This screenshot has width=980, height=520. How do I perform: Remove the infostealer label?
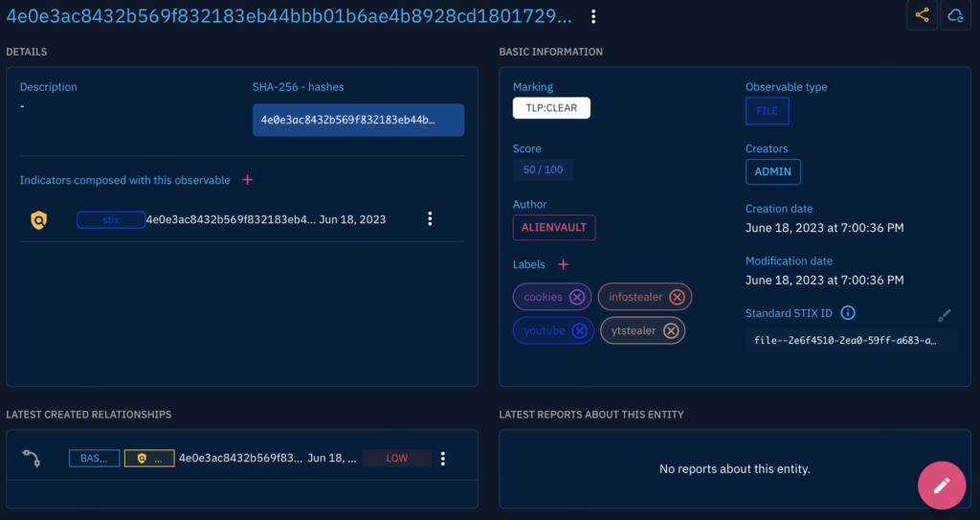pos(677,297)
